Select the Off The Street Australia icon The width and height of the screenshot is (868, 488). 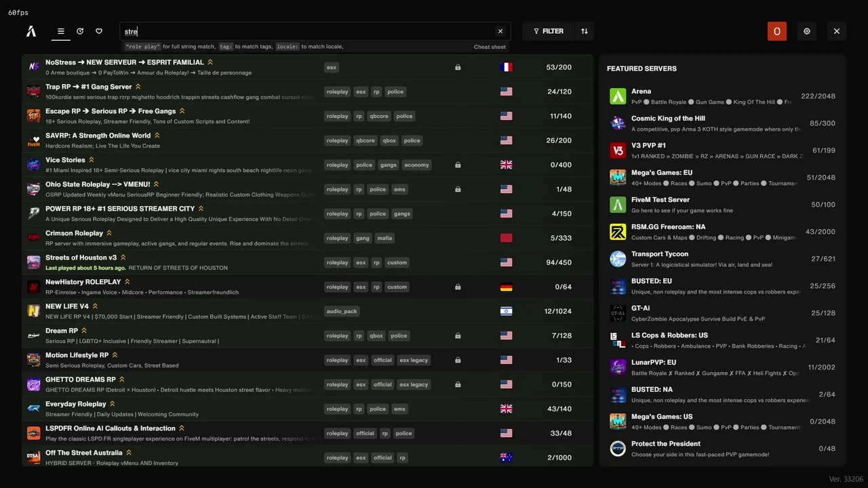click(x=33, y=457)
